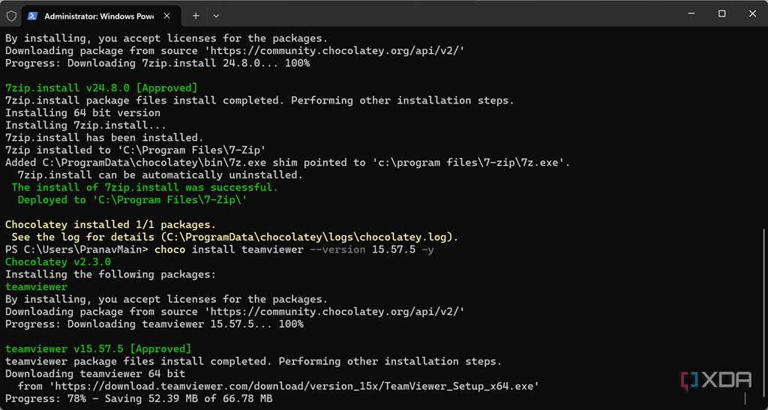The width and height of the screenshot is (768, 410).
Task: Click 'The install of 7zip.install was successful.' text
Action: click(x=145, y=187)
